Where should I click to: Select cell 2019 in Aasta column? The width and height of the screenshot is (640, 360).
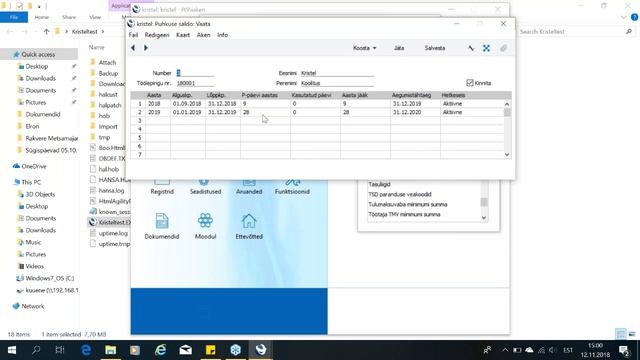158,112
